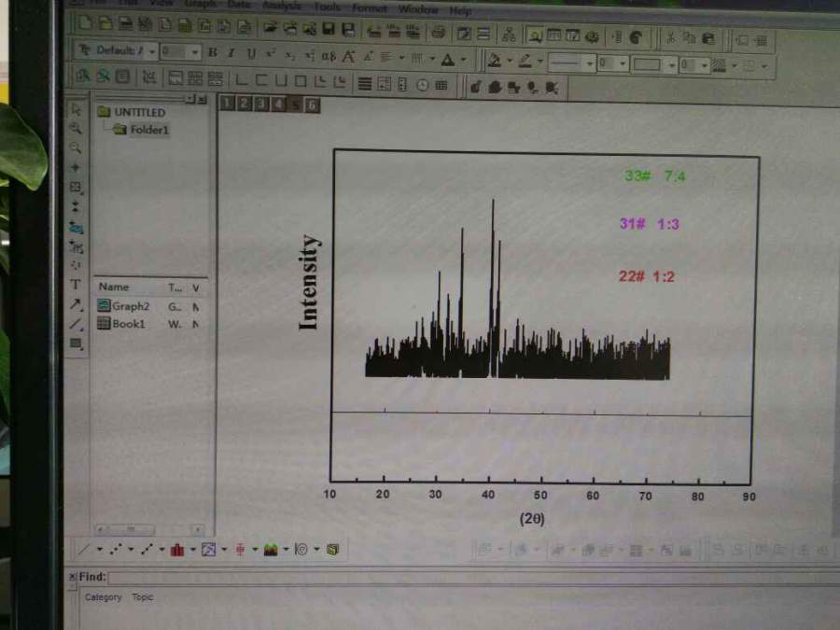Image resolution: width=840 pixels, height=630 pixels.
Task: Click the scatter plot icon
Action: [115, 549]
